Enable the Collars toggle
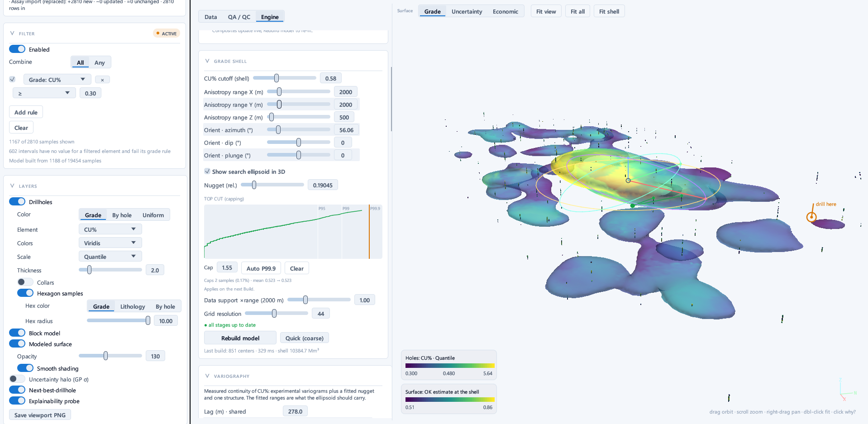 point(25,282)
